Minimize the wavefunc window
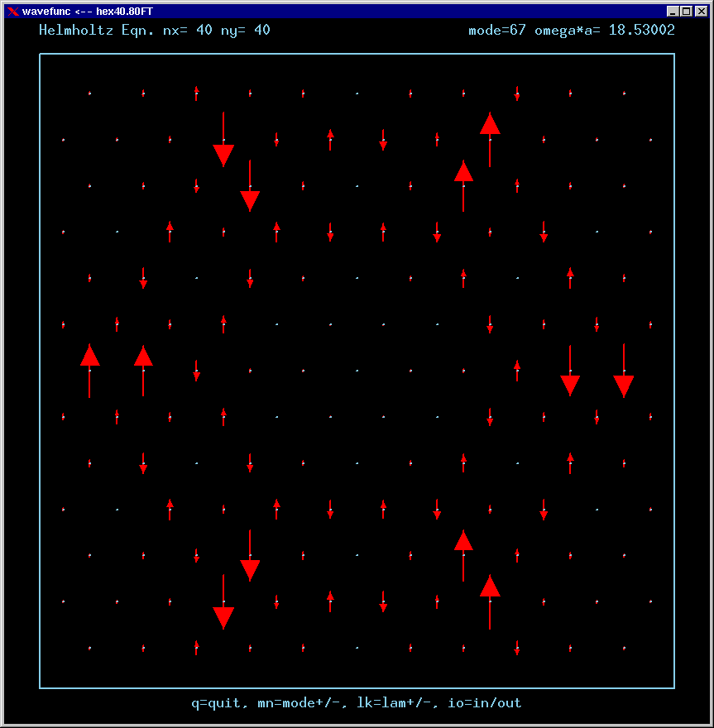This screenshot has width=714, height=728. pyautogui.click(x=673, y=11)
